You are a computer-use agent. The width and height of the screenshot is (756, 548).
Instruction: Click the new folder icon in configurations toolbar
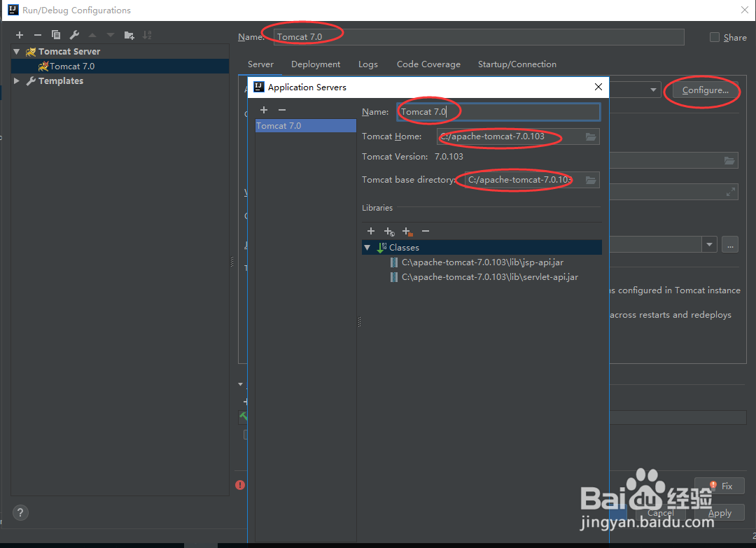(128, 34)
